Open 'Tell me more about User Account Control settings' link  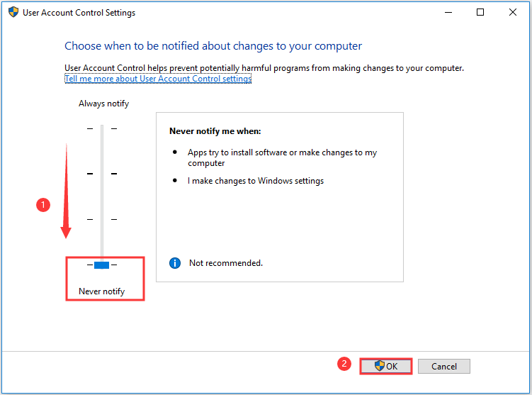[158, 79]
